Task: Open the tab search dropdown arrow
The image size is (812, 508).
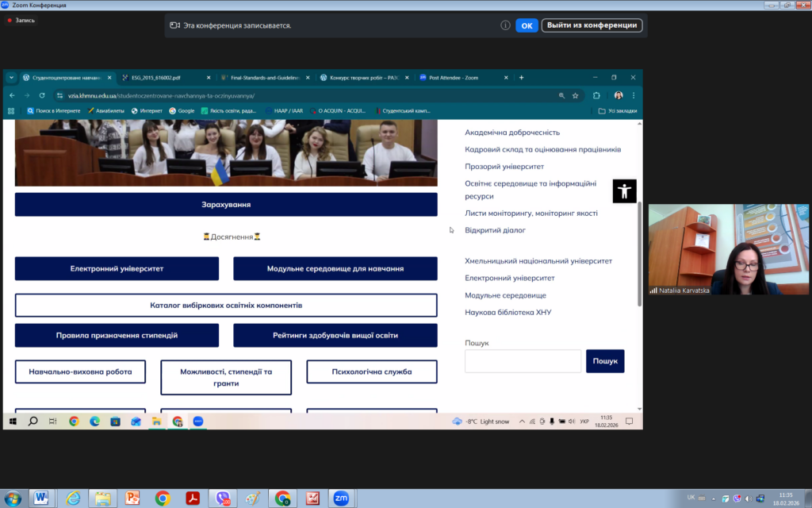Action: click(11, 78)
